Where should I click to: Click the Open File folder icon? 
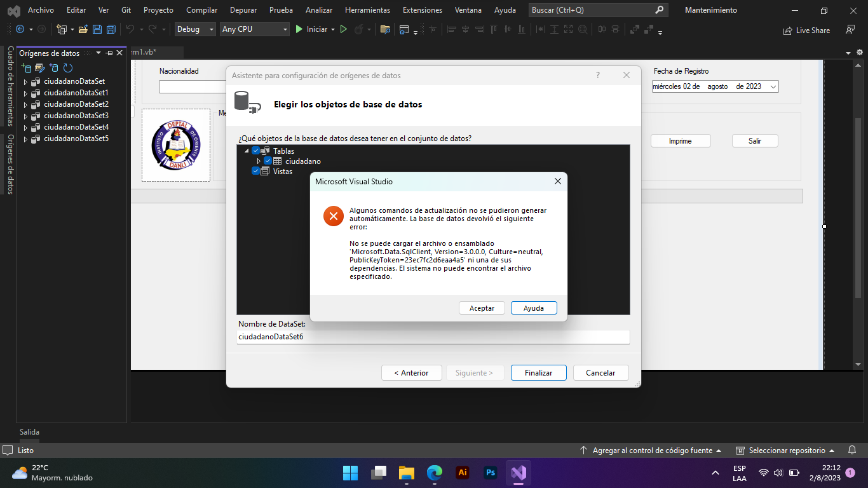pyautogui.click(x=83, y=29)
